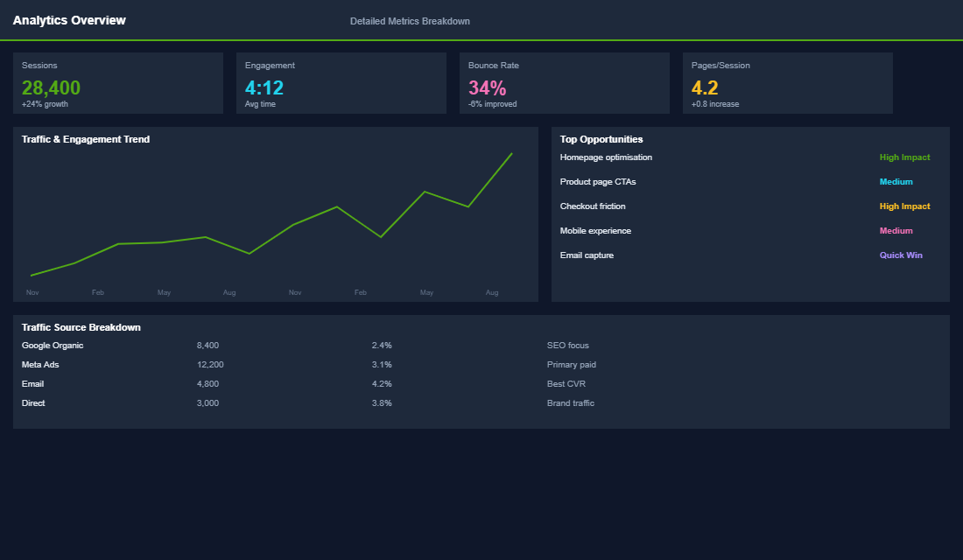This screenshot has width=963, height=560.
Task: Click the Quick Win label for Email capture
Action: 901,255
